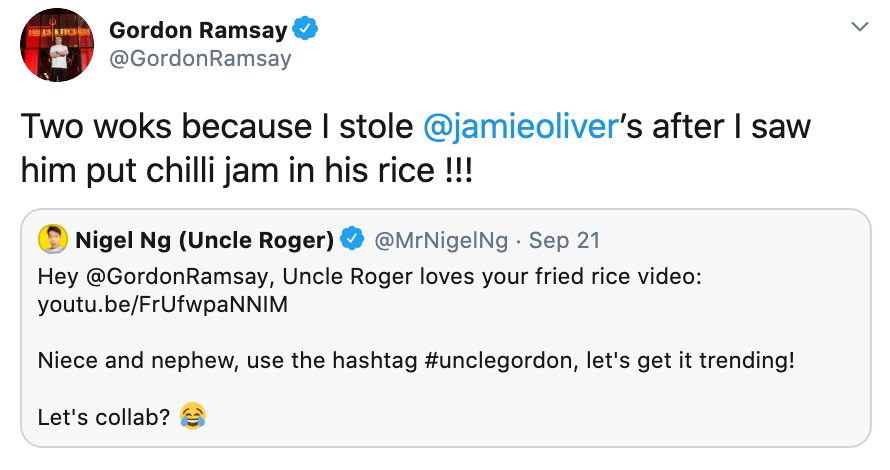Viewport: 890px width, 470px height.
Task: Click the @GordonRamsay handle under the name
Action: 200,58
